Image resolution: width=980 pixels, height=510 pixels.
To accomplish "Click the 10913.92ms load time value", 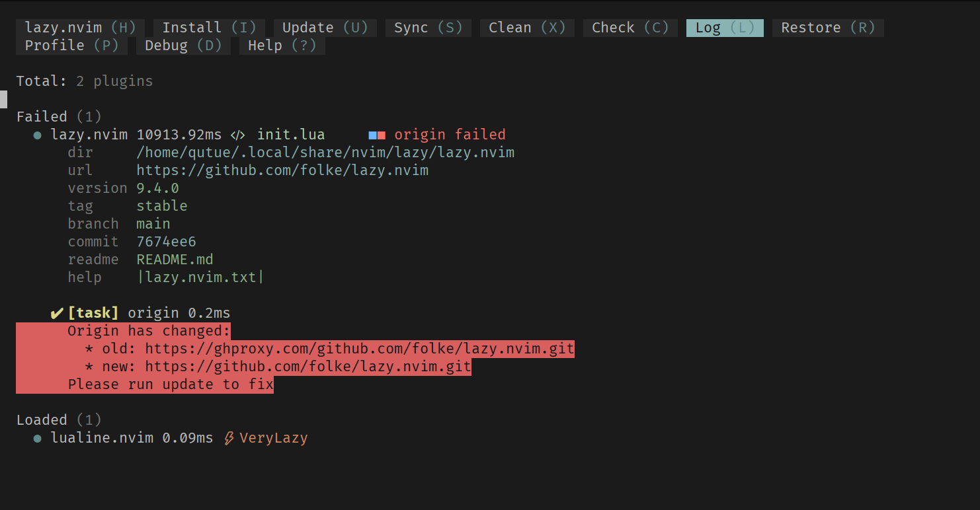I will click(179, 135).
